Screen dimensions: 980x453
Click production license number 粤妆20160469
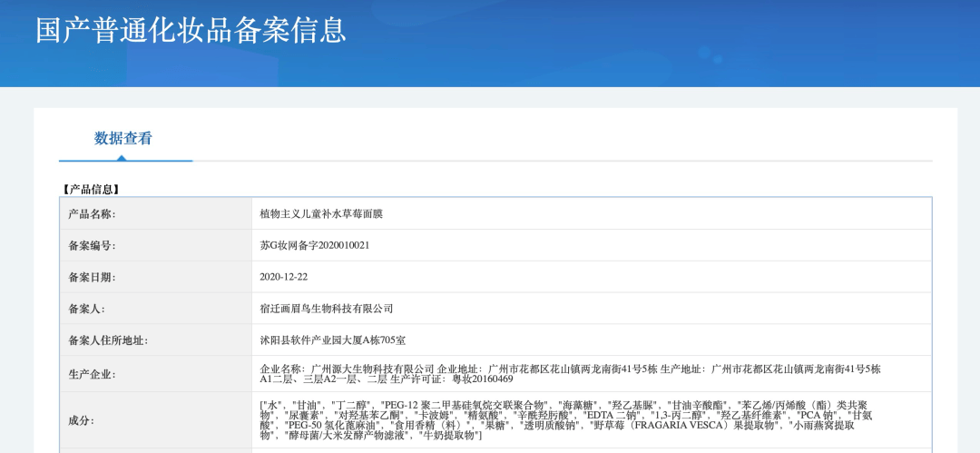(x=483, y=379)
